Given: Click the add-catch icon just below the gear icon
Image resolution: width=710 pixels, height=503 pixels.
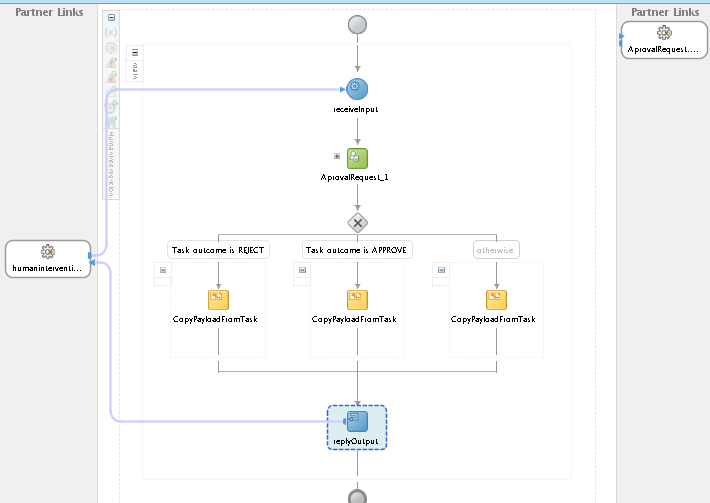Looking at the screenshot, I should [111, 62].
